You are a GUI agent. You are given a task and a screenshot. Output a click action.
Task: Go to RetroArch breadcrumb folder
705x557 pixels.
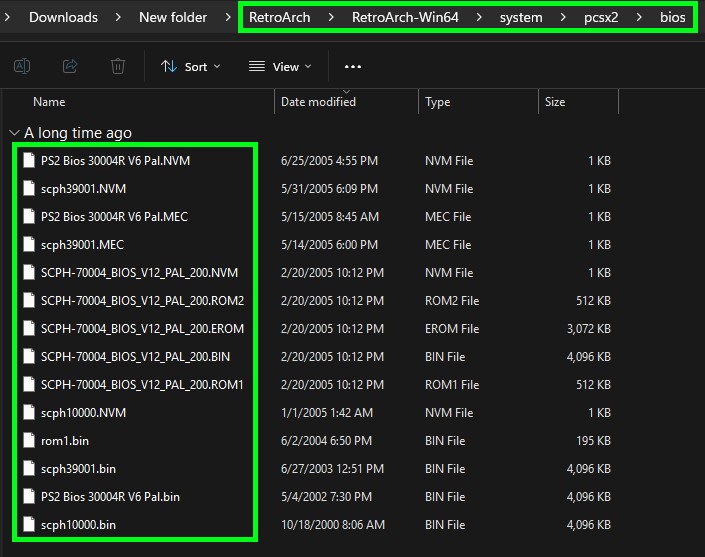(280, 17)
